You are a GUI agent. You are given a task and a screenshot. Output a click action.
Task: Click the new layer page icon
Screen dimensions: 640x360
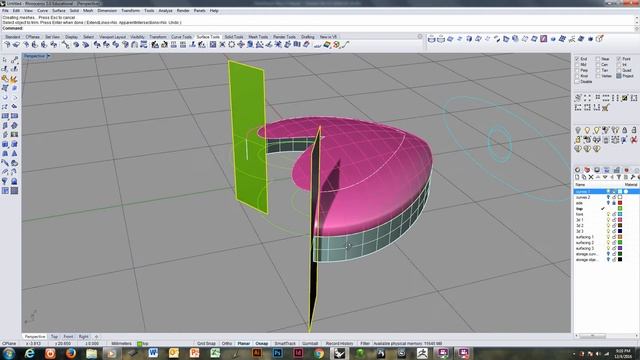[577, 177]
